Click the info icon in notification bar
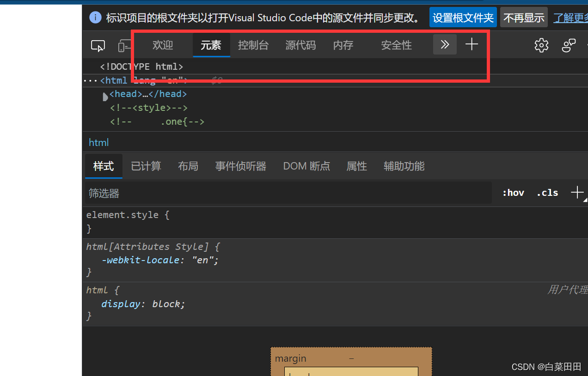588x376 pixels. click(x=95, y=18)
